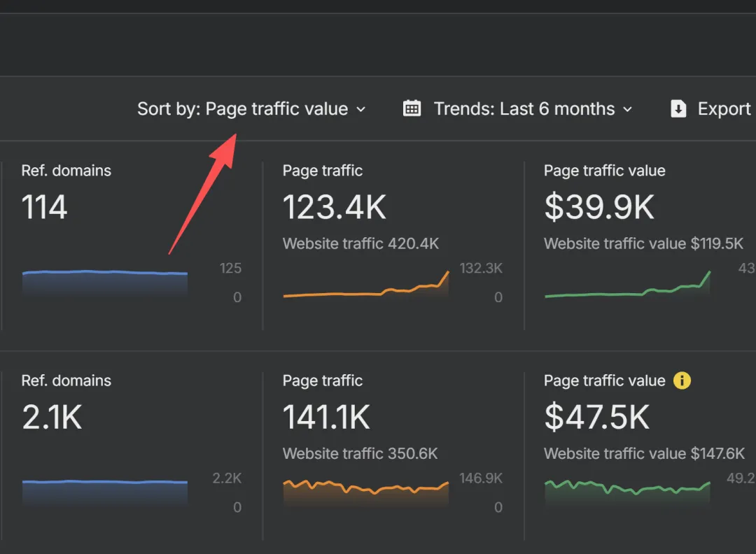756x554 pixels.
Task: Click the green traffic value chart for $39.9K
Action: tap(627, 288)
